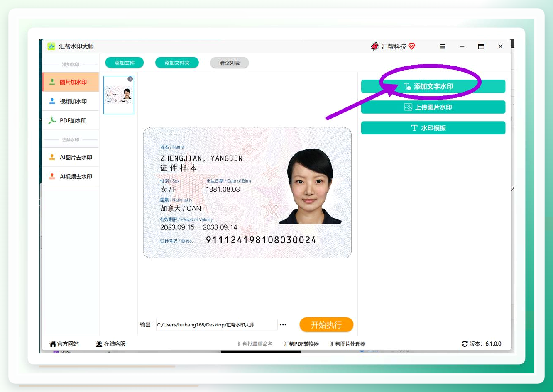553x392 pixels.
Task: Open the 水印模板 button
Action: pos(433,128)
